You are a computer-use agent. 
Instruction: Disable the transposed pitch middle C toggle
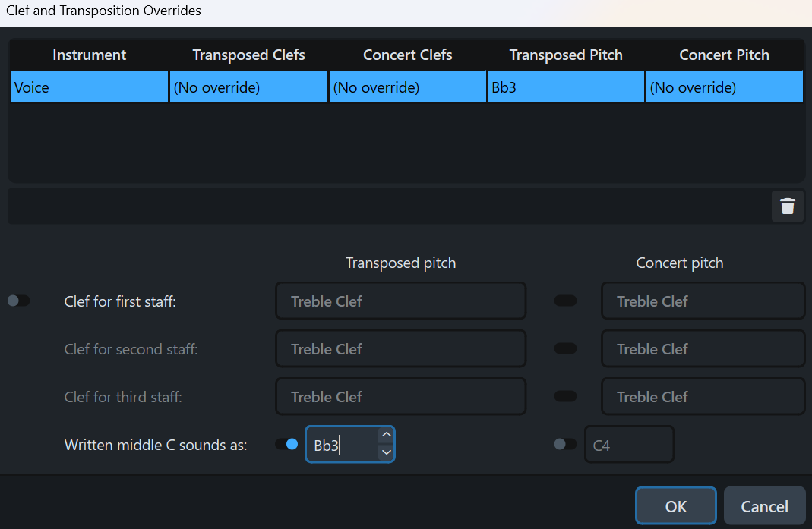[286, 444]
